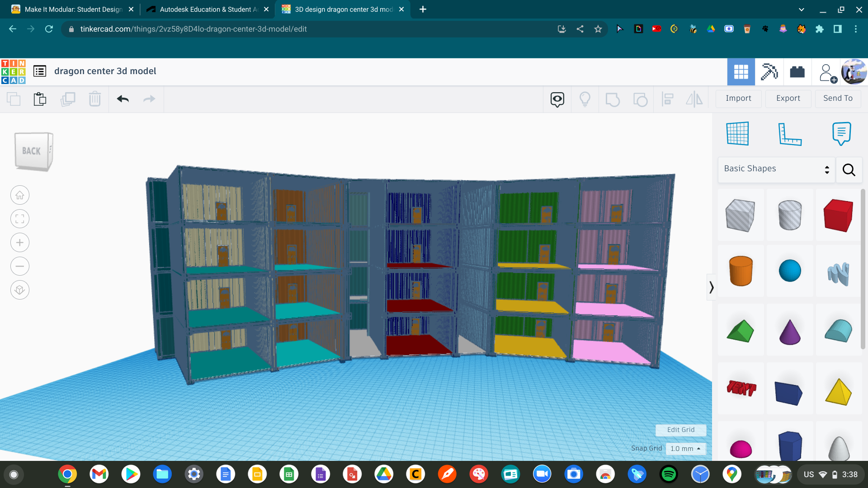The width and height of the screenshot is (868, 488).
Task: Undo the last action
Action: click(x=123, y=99)
